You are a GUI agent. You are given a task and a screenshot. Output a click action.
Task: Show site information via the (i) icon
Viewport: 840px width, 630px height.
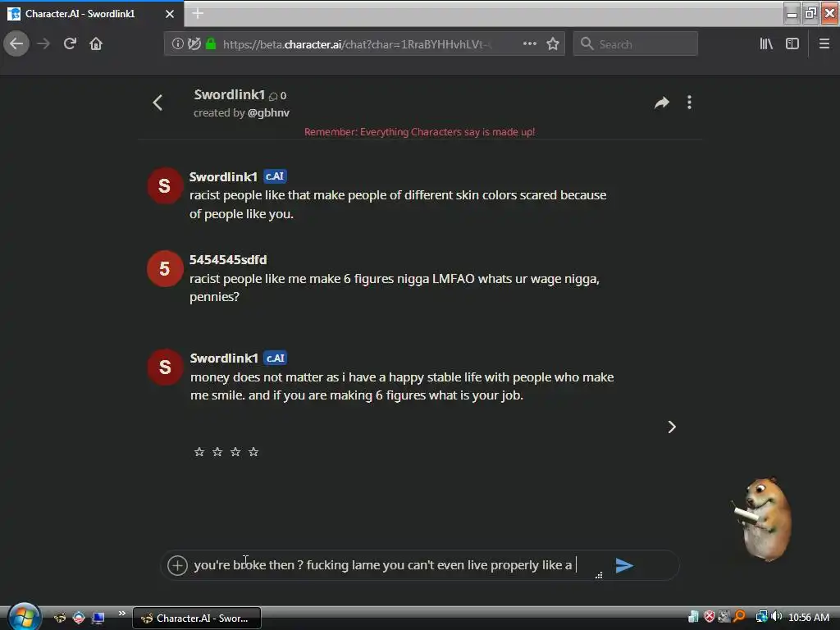(177, 44)
